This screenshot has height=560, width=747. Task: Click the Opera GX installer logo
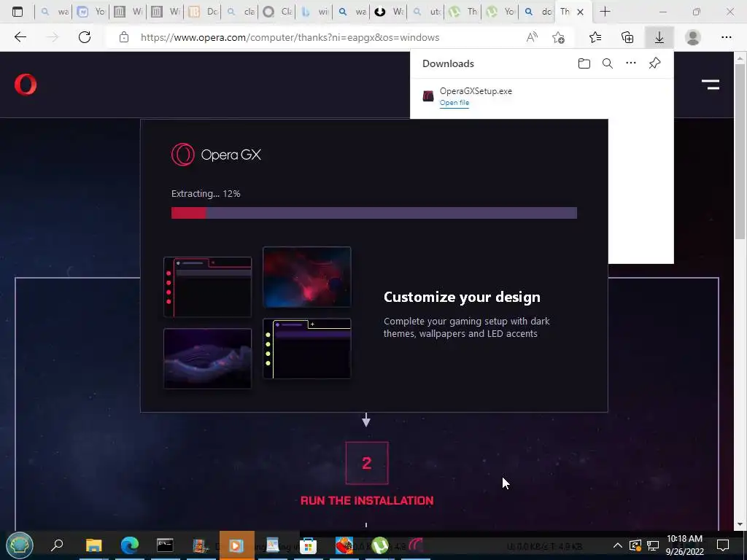pos(216,155)
